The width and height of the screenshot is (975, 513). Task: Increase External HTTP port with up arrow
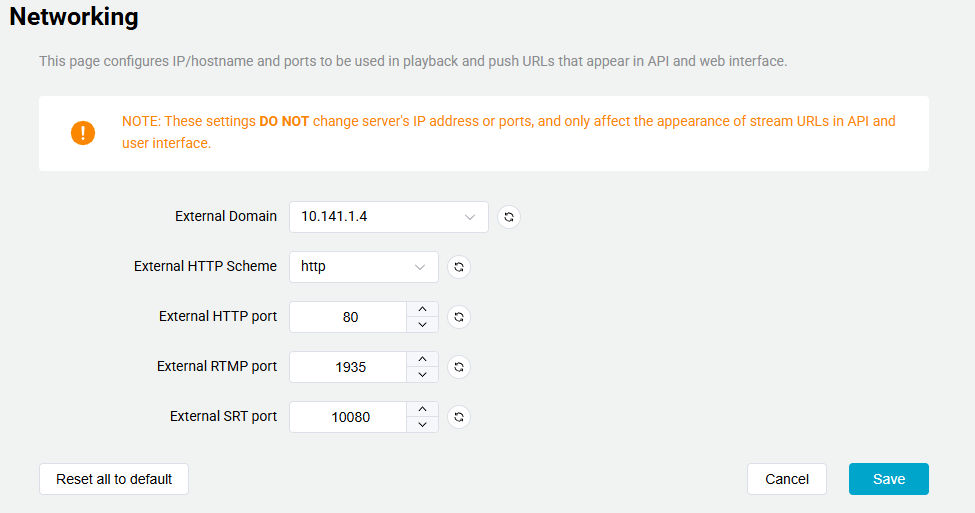point(422,309)
